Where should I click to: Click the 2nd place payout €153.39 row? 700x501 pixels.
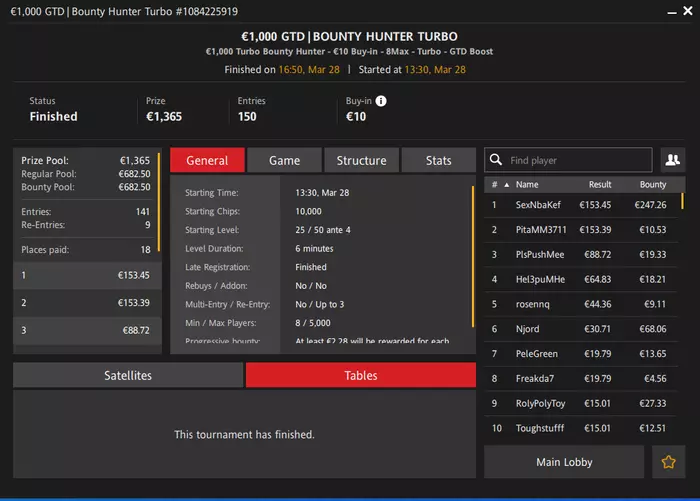(87, 303)
